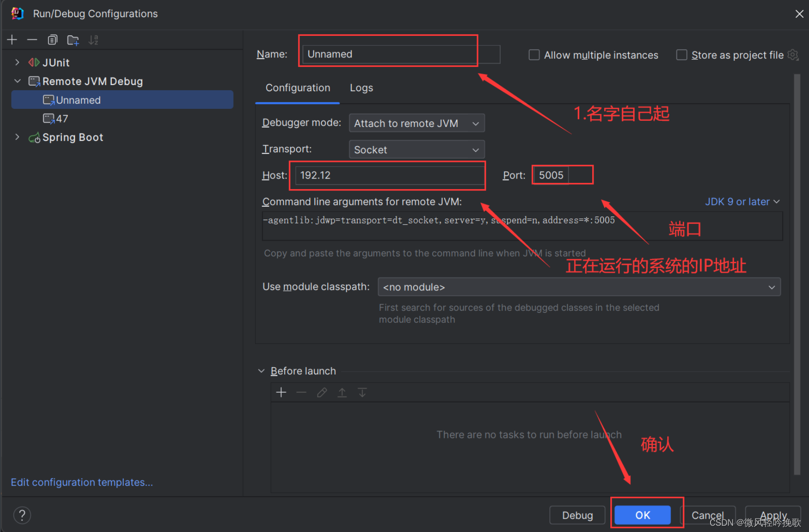
Task: Click the Cancel button
Action: pos(708,515)
